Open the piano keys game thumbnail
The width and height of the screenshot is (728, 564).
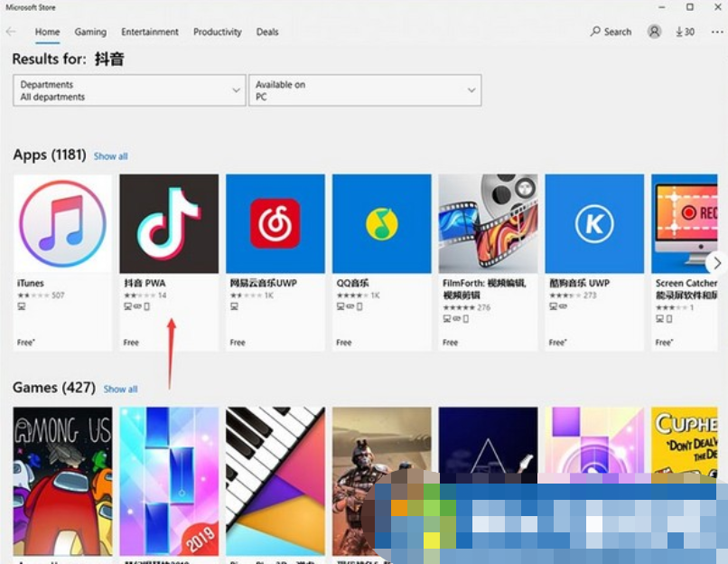pos(275,481)
